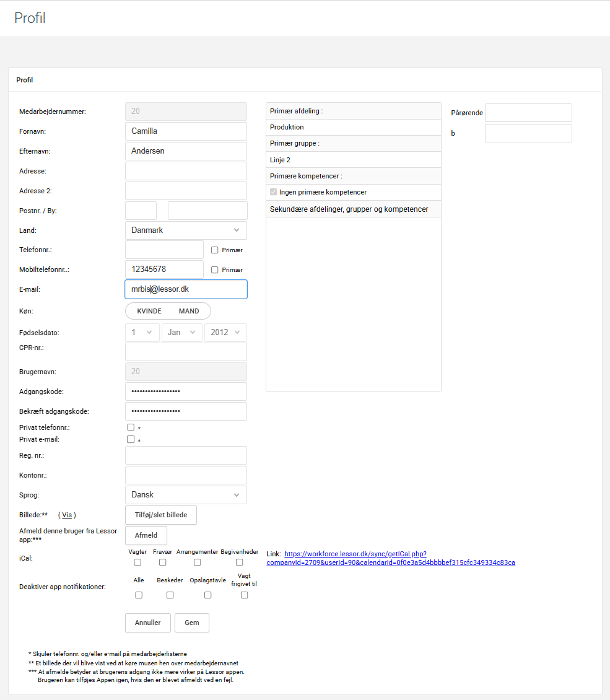Screen dimensions: 610x700
Task: Open the iCal sync link
Action: pos(391,558)
